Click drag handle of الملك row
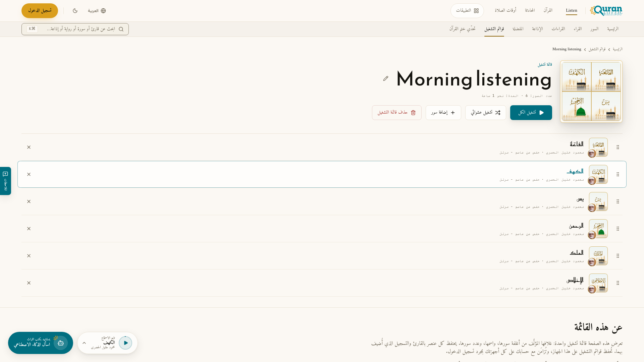 (x=618, y=256)
